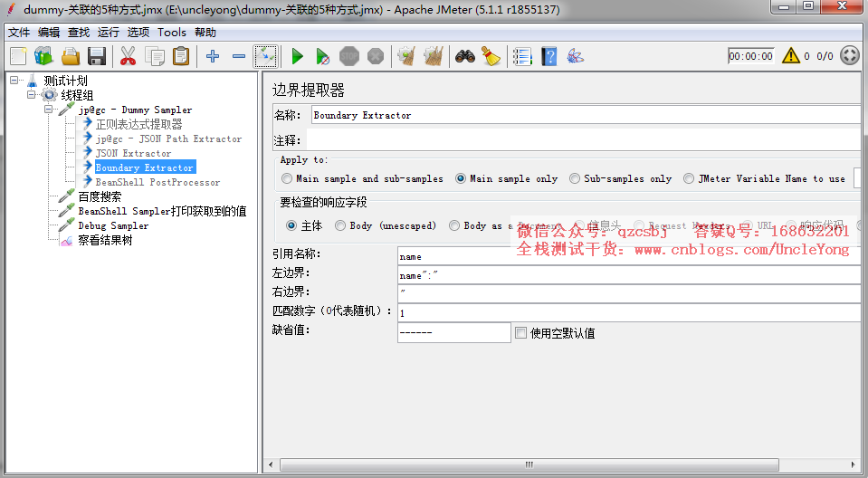The height and width of the screenshot is (478, 868).
Task: Collapse the 测试计划 tree node
Action: click(x=14, y=81)
